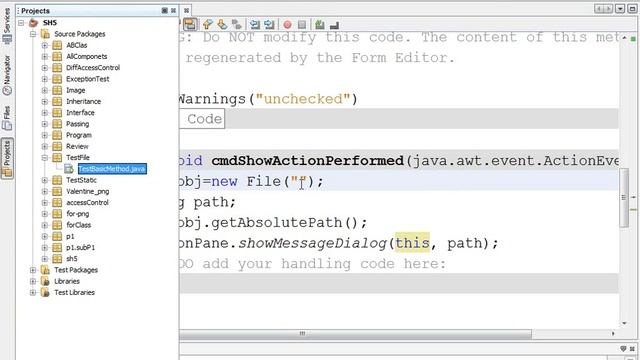The image size is (640, 360).
Task: Select the p1.subP1 package label
Action: tap(80, 247)
